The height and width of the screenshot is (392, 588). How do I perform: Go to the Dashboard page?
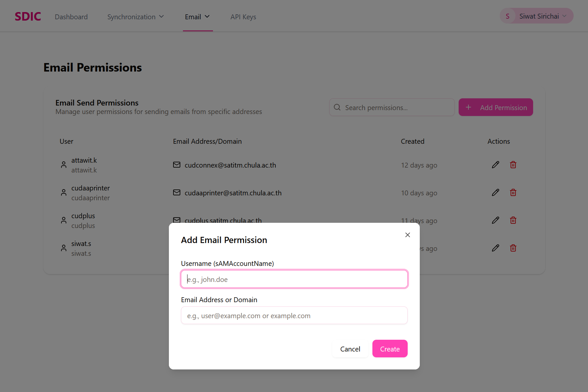(71, 17)
